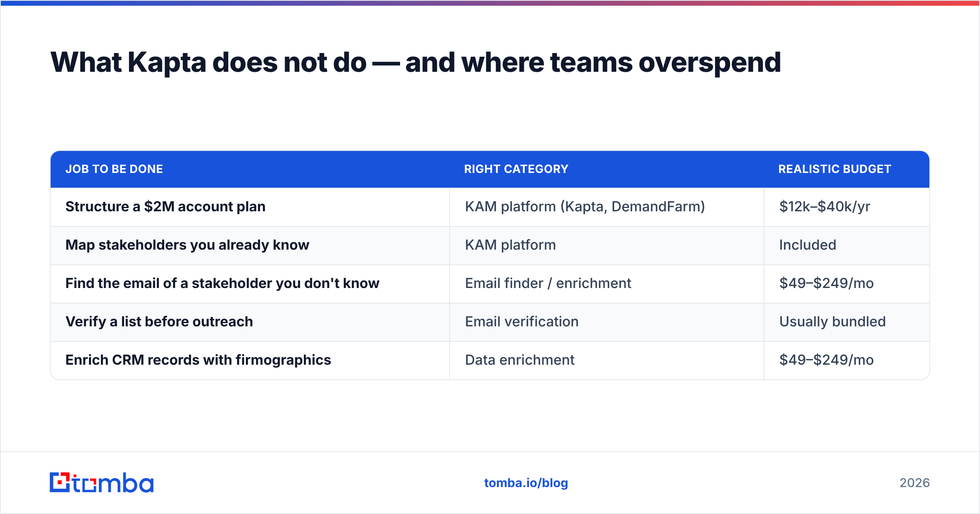Click the 'Email verification' cell
980x514 pixels.
(x=607, y=322)
